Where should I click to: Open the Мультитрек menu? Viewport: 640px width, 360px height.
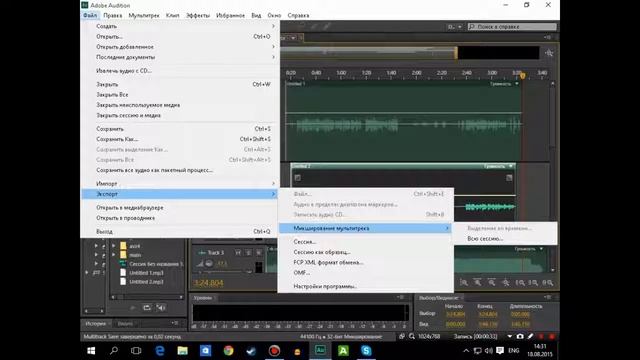(x=144, y=16)
